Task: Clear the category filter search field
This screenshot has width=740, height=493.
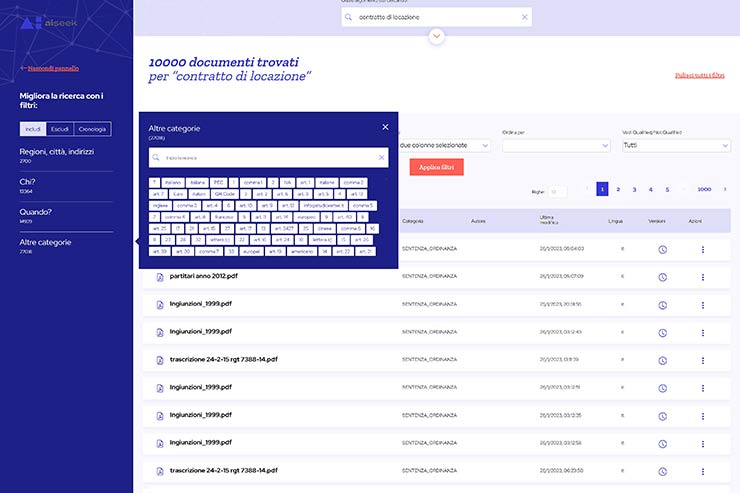Action: point(381,158)
